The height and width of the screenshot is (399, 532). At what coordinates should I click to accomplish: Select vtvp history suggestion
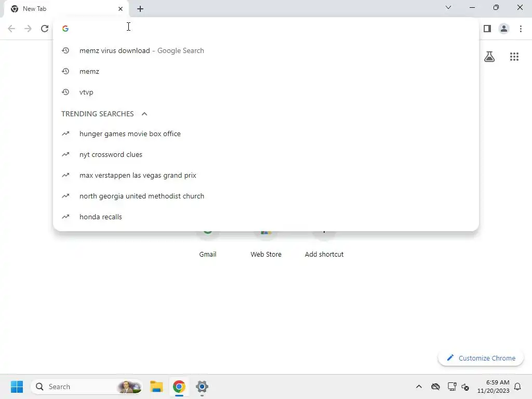point(265,92)
